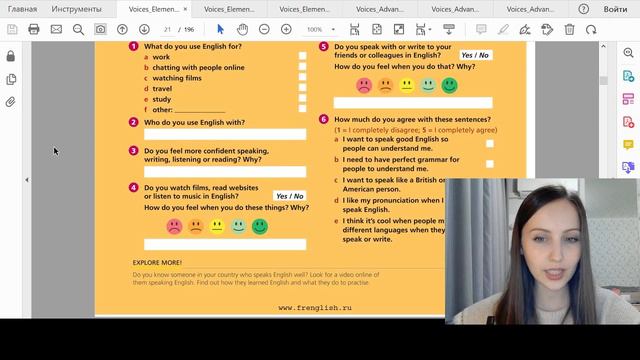Click the Print icon in the toolbar
640x360 pixels.
click(34, 29)
